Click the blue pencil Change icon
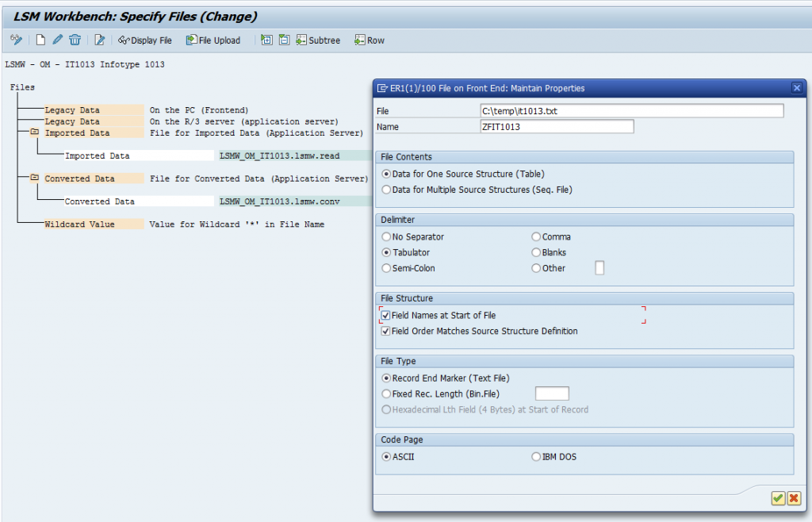The height and width of the screenshot is (522, 812). (58, 40)
